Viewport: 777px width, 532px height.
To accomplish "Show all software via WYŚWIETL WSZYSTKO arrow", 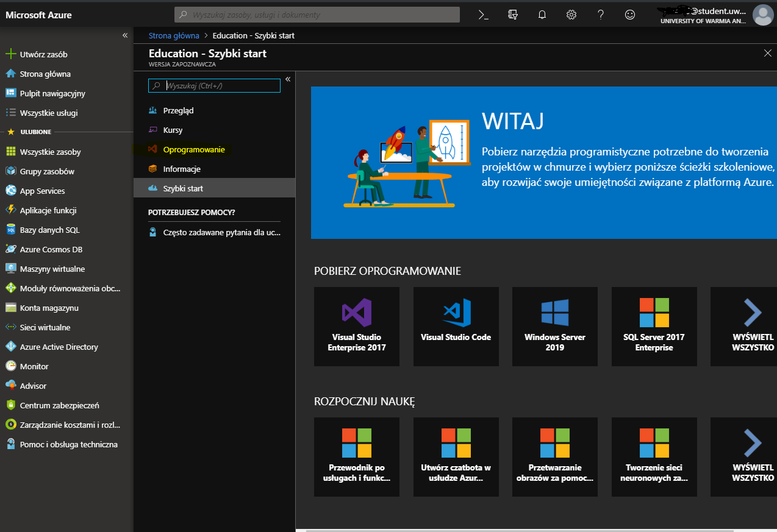I will [x=753, y=327].
